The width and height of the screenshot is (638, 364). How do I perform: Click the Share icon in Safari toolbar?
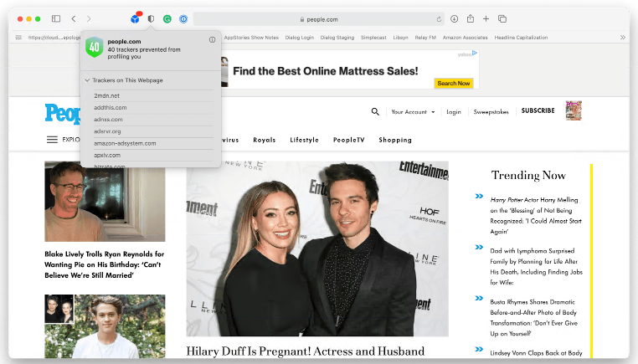[471, 18]
